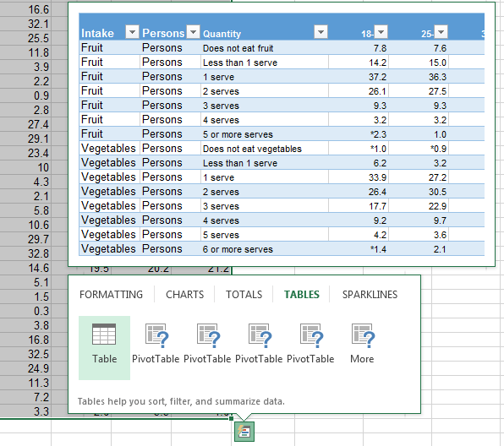Click the value 22.9 in preview table

(437, 206)
